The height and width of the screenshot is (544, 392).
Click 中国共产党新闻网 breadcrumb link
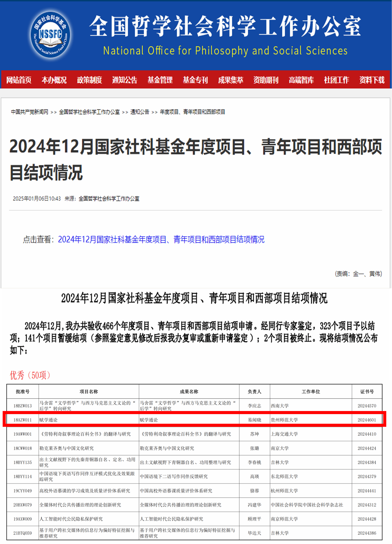pos(29,112)
